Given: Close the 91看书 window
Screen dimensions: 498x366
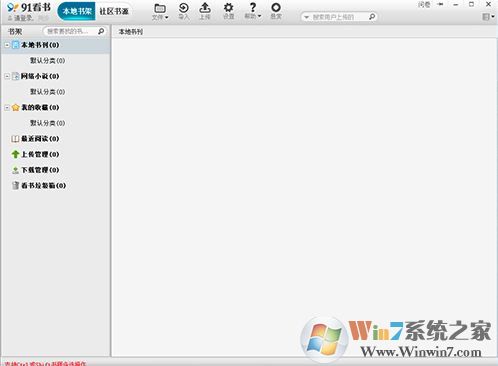Looking at the screenshot, I should [488, 4].
